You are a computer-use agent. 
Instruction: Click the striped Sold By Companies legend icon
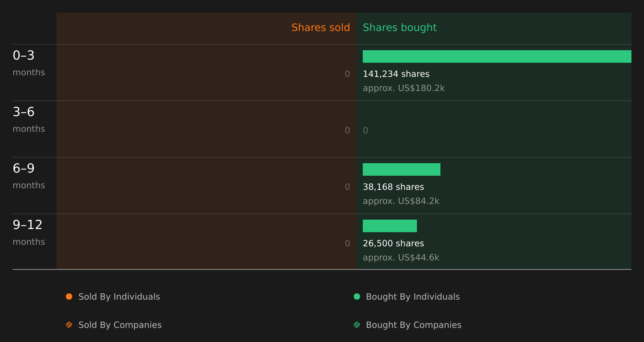tap(69, 325)
